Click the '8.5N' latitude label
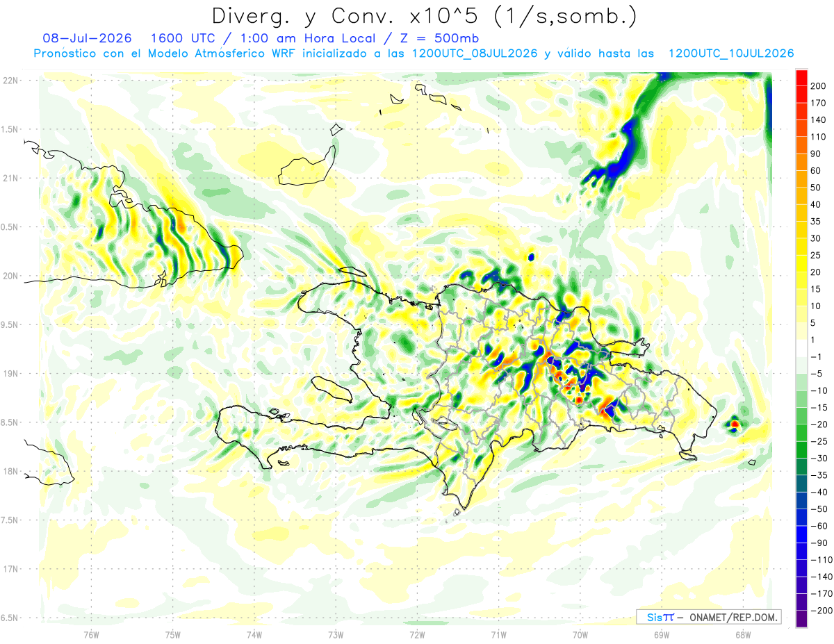Image resolution: width=834 pixels, height=644 pixels. point(9,422)
